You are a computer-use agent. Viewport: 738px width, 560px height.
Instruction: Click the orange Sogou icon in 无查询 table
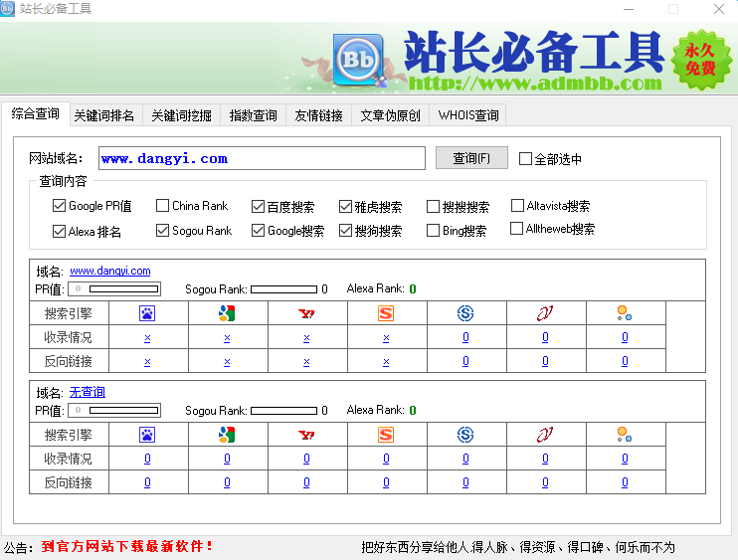click(x=386, y=435)
